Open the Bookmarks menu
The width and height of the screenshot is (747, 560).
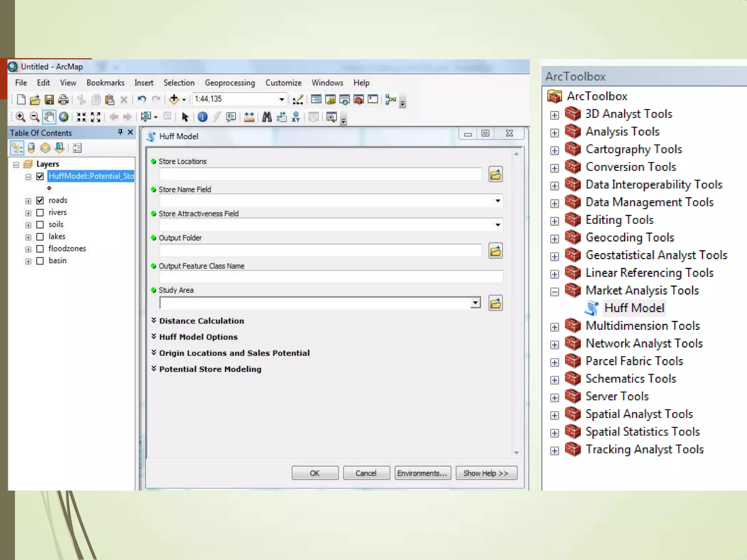(105, 83)
